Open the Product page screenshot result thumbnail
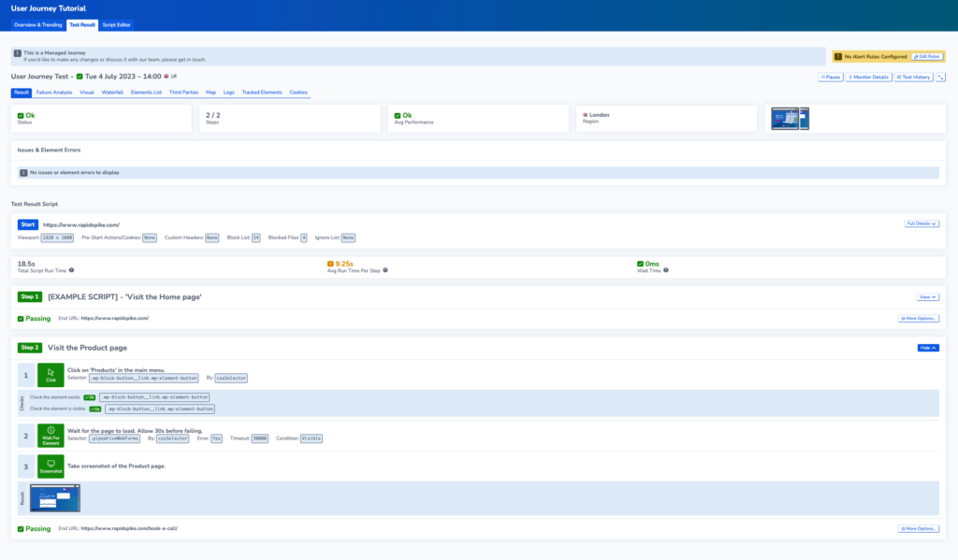 pyautogui.click(x=55, y=498)
